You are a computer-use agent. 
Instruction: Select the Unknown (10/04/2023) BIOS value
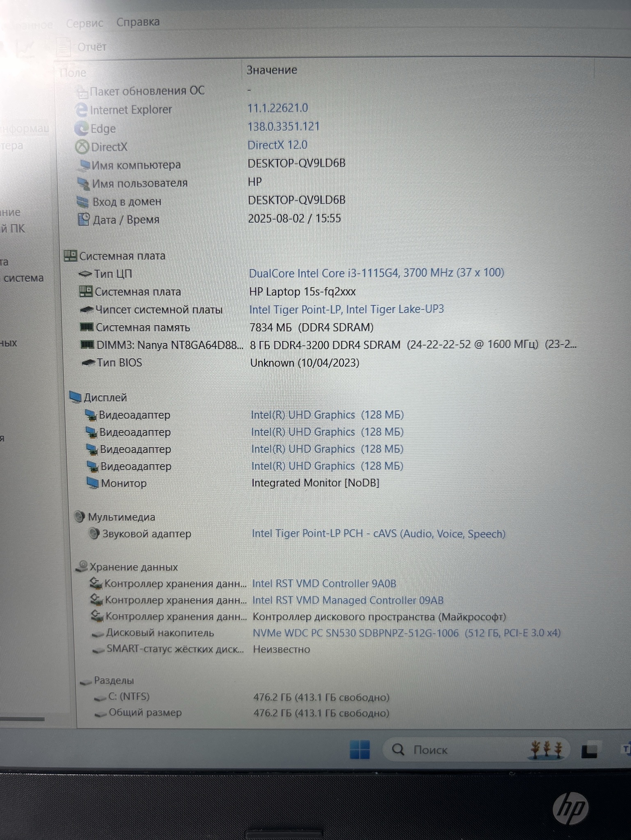pyautogui.click(x=305, y=363)
